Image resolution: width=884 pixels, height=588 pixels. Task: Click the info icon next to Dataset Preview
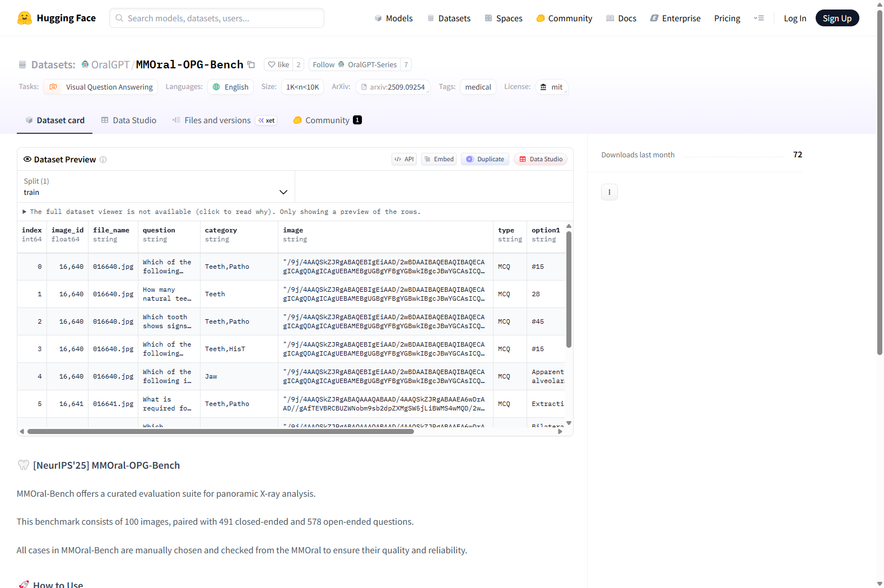click(x=103, y=160)
